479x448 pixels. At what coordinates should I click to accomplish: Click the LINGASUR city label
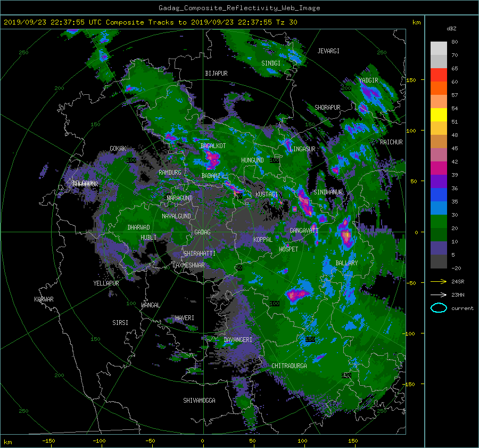[302, 149]
